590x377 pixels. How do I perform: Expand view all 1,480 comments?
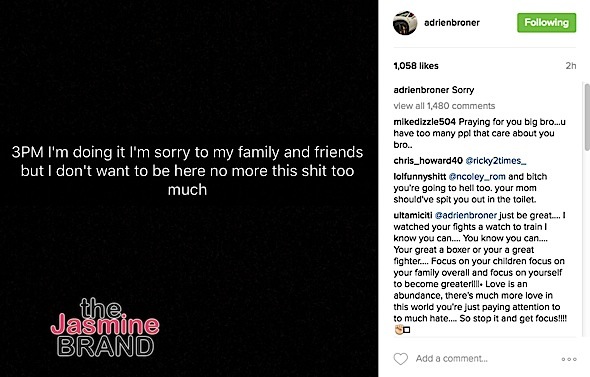click(x=444, y=106)
